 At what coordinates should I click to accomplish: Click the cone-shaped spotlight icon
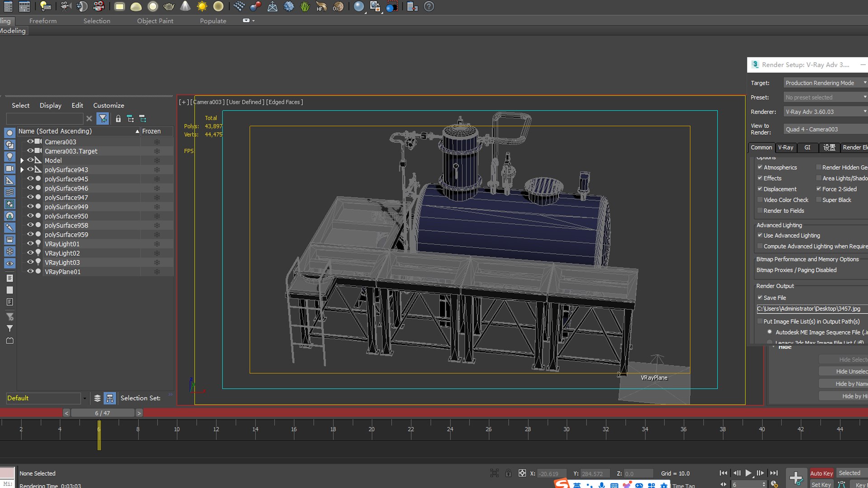(185, 6)
